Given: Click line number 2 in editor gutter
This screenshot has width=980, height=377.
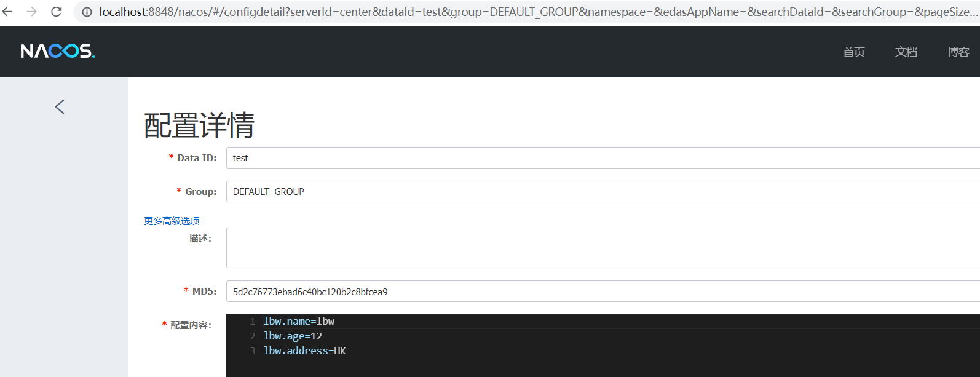Looking at the screenshot, I should pyautogui.click(x=252, y=336).
